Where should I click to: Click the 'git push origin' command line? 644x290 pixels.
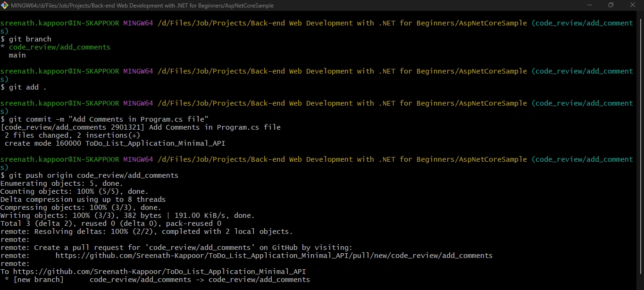[90, 175]
